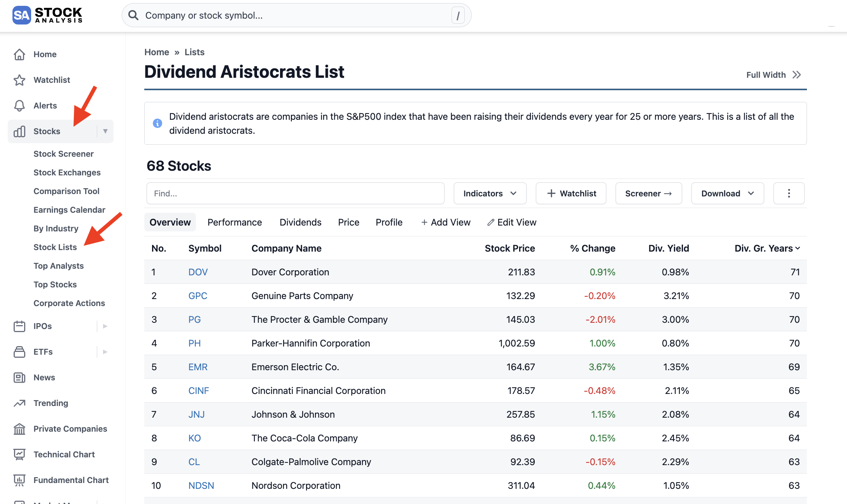Click the Stocks bar chart icon
Viewport: 847px width, 504px height.
[19, 131]
